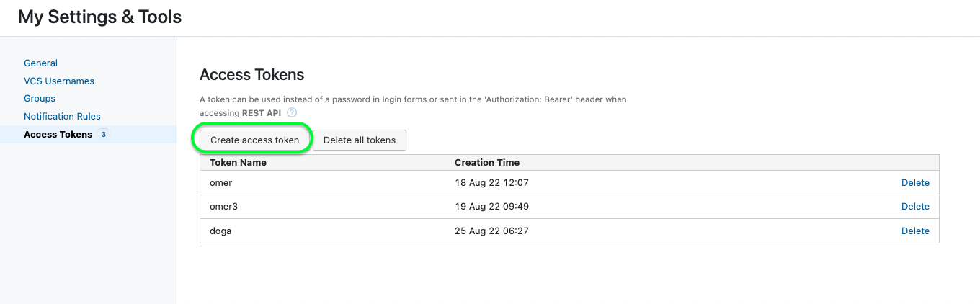980x304 pixels.
Task: Delete the doga token
Action: pyautogui.click(x=915, y=231)
